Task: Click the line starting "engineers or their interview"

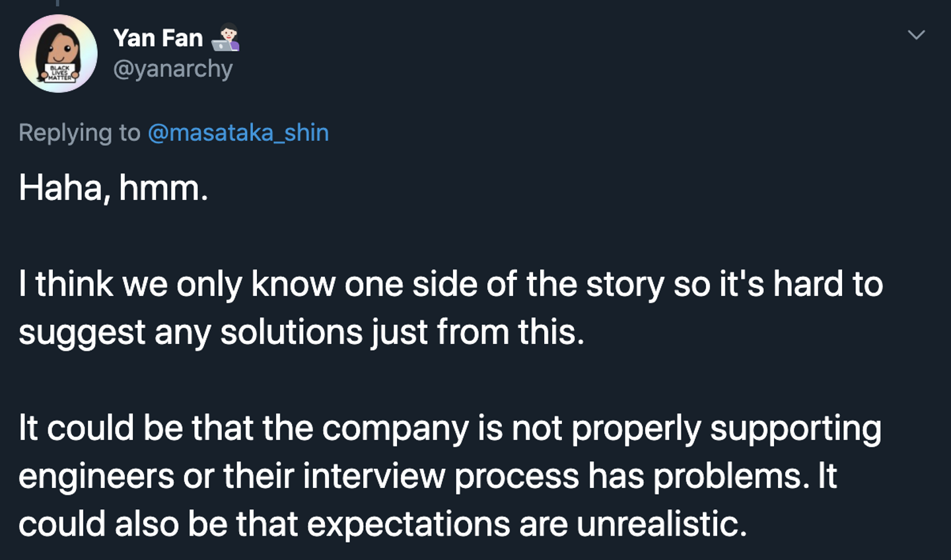Action: coord(427,476)
